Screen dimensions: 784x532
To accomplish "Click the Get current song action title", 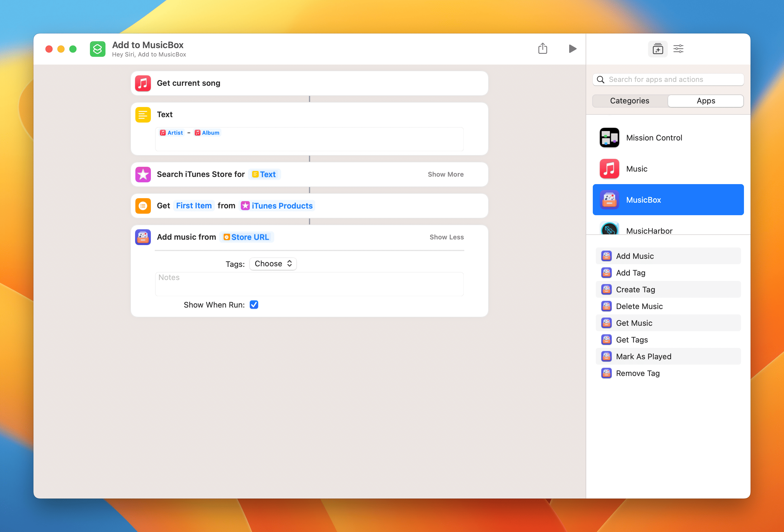I will [x=189, y=83].
